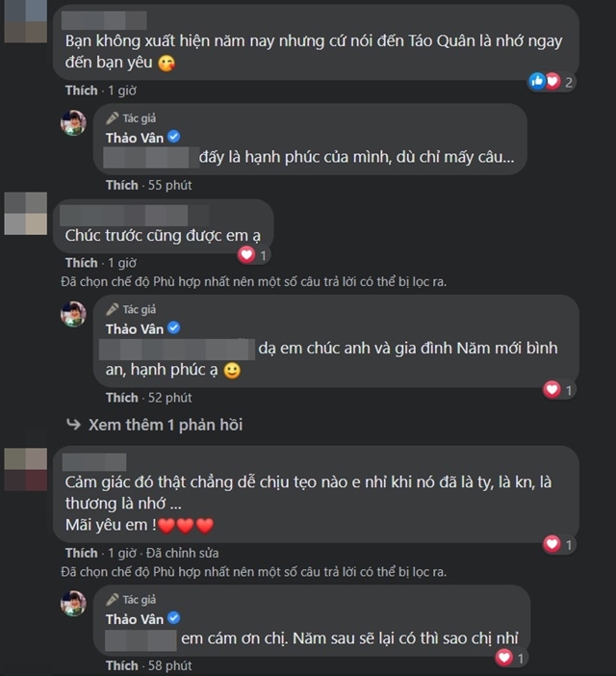
Task: Click blurred avatar of 'Cảm giác đó' commenter
Action: (x=25, y=469)
